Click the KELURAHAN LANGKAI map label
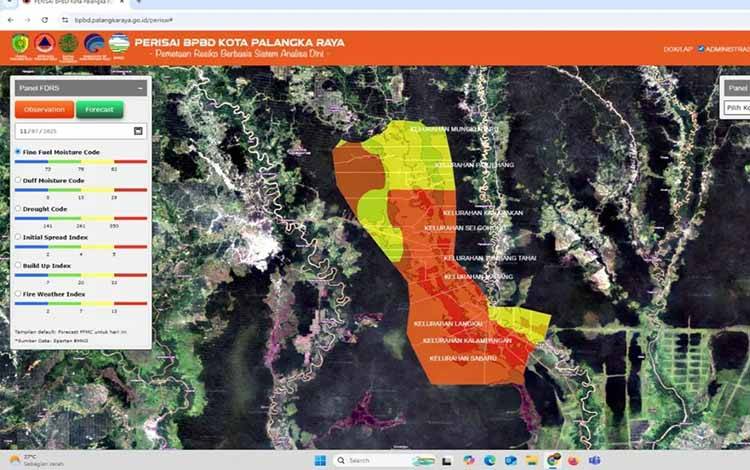 (448, 324)
